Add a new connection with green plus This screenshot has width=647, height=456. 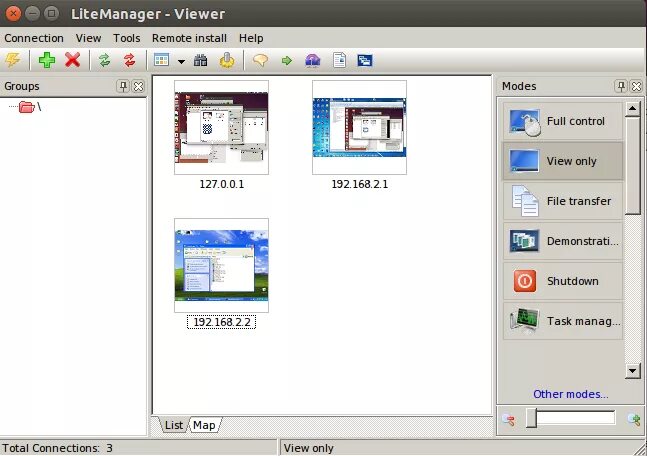[47, 60]
